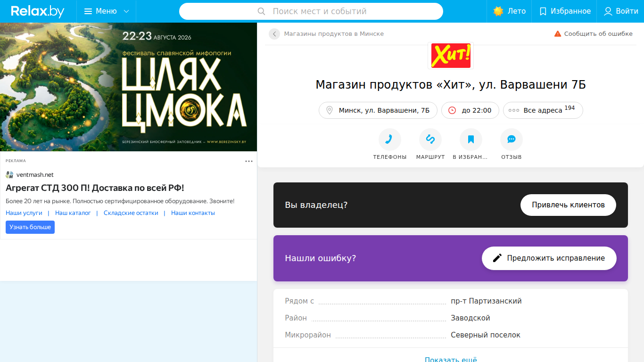Open the address Минск, ул. Варвашени, 7Б chip
Image resolution: width=644 pixels, height=362 pixels.
tap(378, 110)
